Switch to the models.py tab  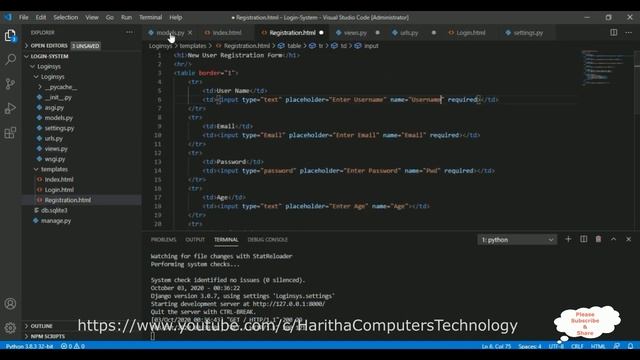point(170,33)
